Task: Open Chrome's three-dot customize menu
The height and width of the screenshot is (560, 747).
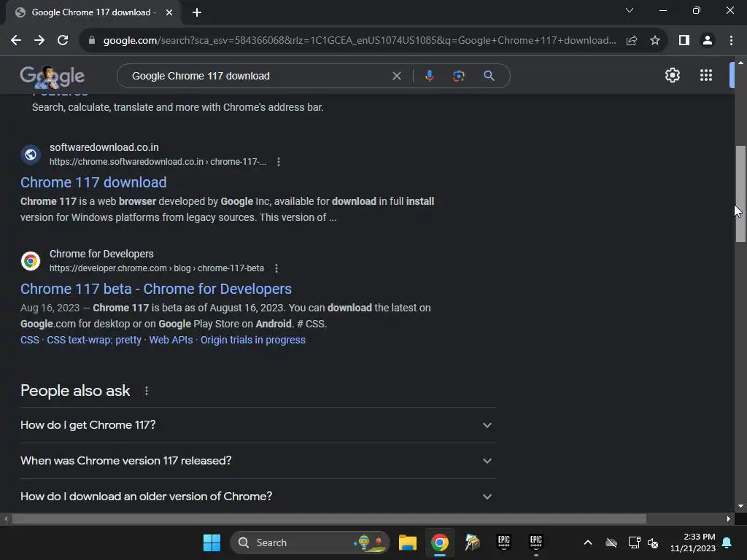Action: (731, 41)
